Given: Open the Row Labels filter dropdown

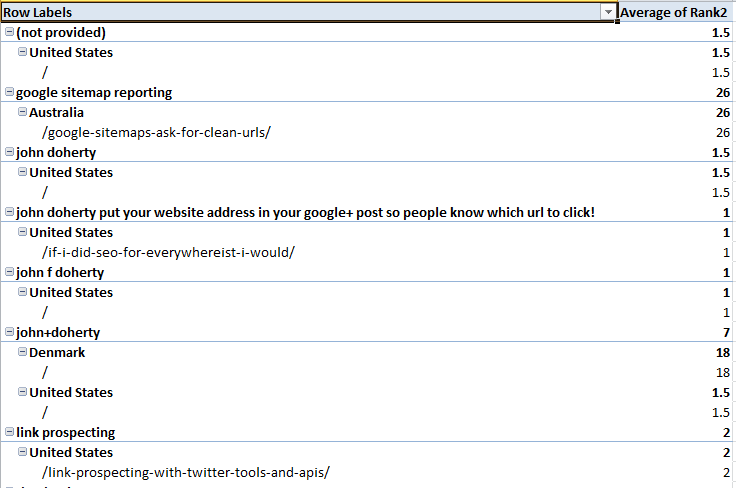Looking at the screenshot, I should click(607, 12).
